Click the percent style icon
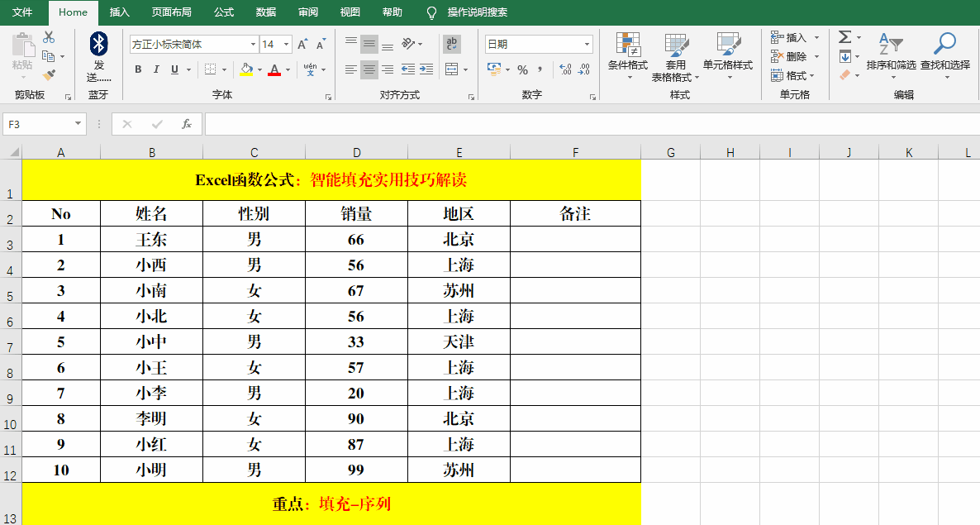Image resolution: width=980 pixels, height=525 pixels. 522,70
